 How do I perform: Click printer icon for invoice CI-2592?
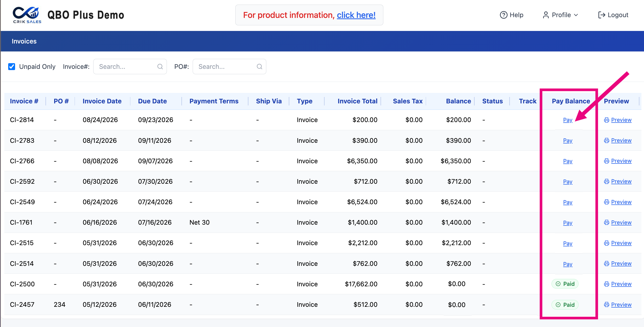606,181
